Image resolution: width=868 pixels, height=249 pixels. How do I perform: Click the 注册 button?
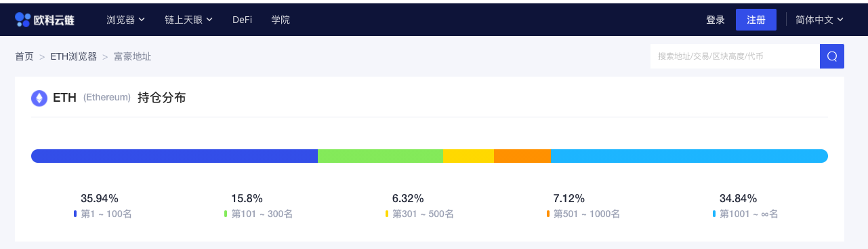[756, 20]
